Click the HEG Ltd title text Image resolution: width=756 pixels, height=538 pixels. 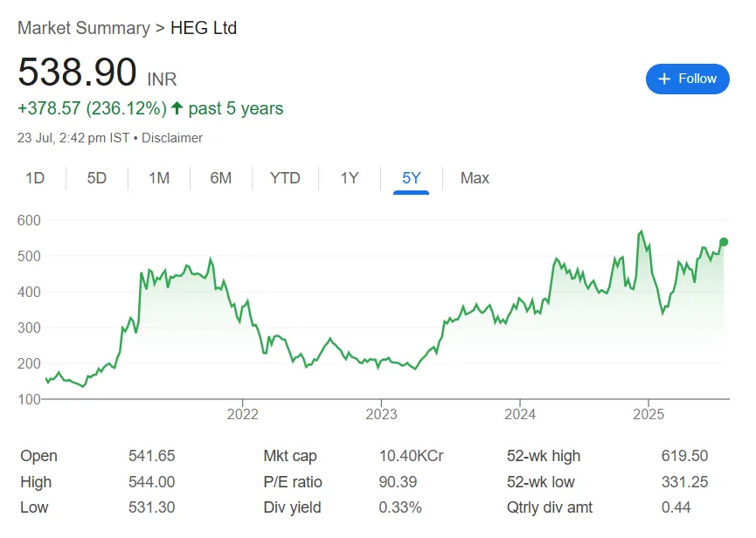pos(204,28)
